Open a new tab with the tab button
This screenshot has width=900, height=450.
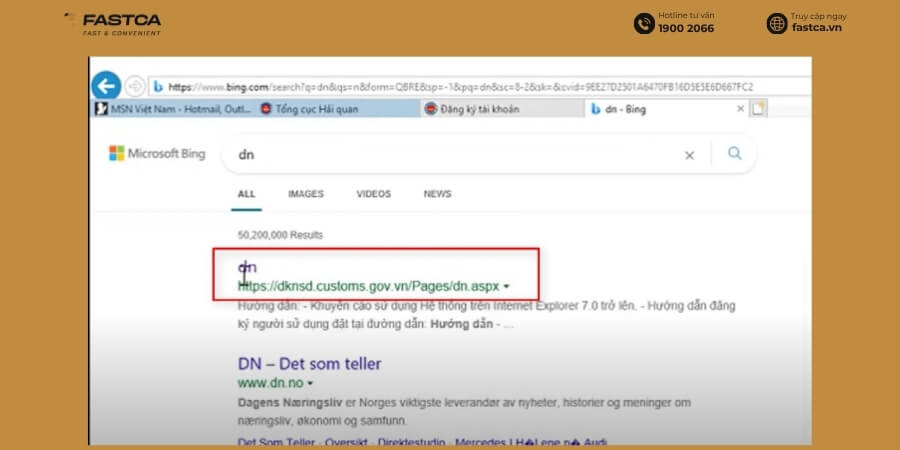tap(759, 108)
